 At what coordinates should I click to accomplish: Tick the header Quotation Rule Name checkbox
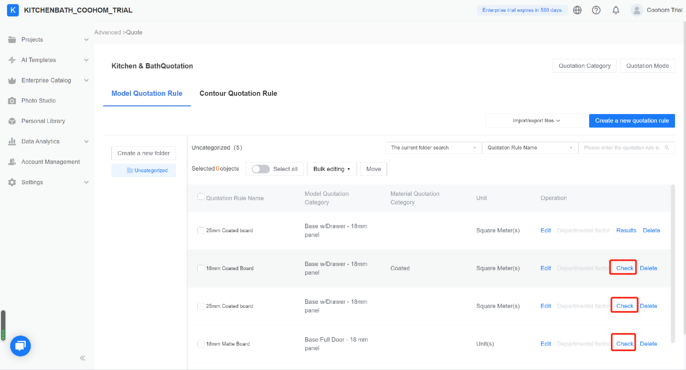(200, 197)
